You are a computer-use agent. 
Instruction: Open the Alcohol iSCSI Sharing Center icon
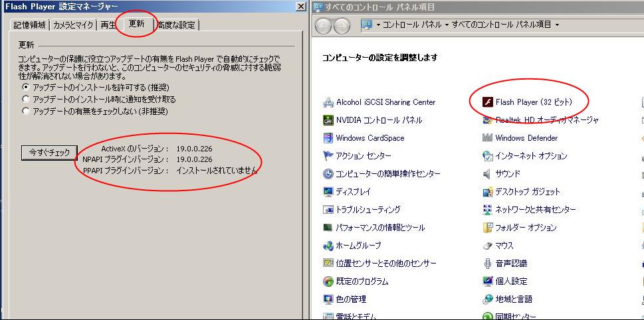pyautogui.click(x=328, y=102)
